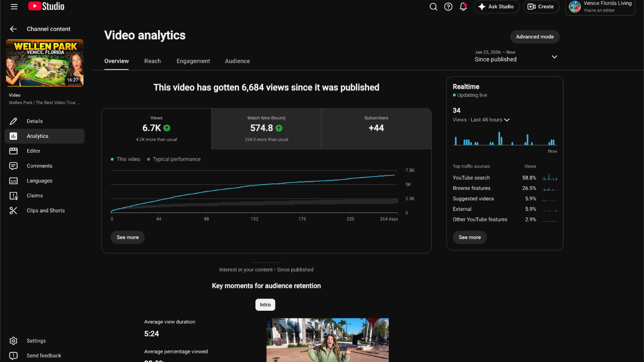Click See more in the Realtime panel
This screenshot has height=362, width=644.
[470, 237]
